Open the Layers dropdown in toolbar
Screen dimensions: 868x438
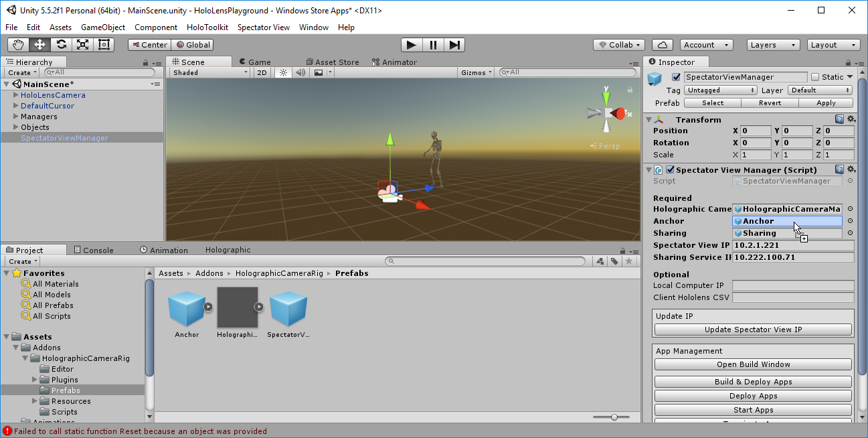click(773, 45)
